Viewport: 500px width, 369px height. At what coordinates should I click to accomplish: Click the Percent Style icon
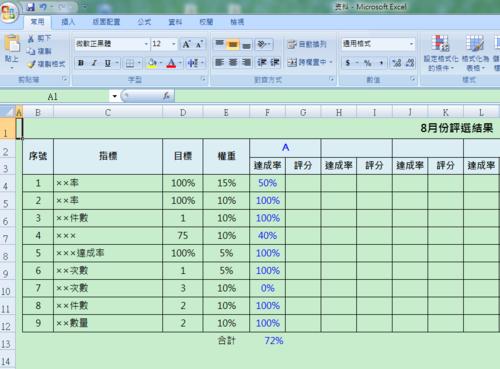click(x=368, y=63)
